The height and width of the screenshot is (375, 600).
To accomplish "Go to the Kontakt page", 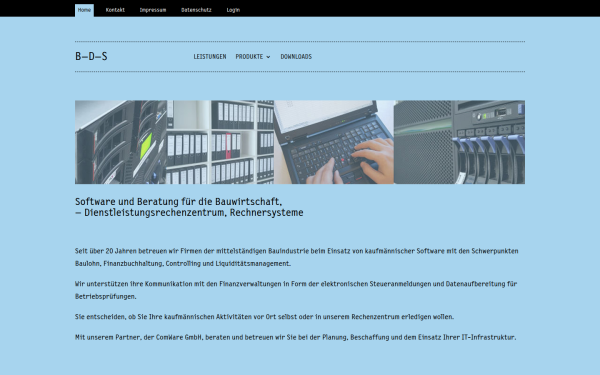I will (x=115, y=10).
